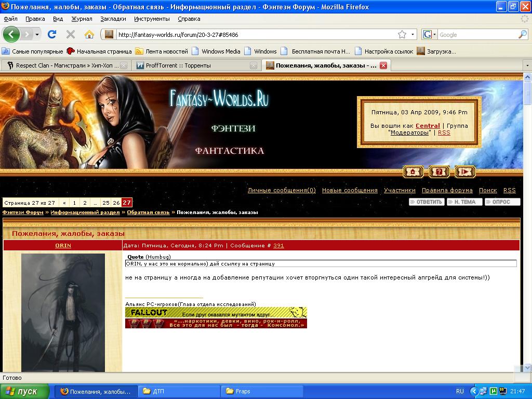Open Бесплатная почта bookmark
Screen dimensions: 532x399
coord(316,51)
